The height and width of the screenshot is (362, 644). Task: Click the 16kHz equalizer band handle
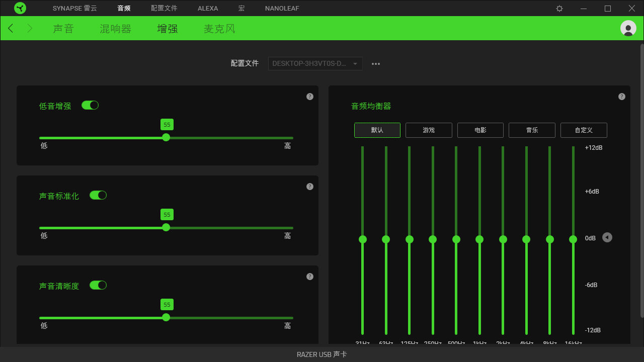[x=573, y=239]
